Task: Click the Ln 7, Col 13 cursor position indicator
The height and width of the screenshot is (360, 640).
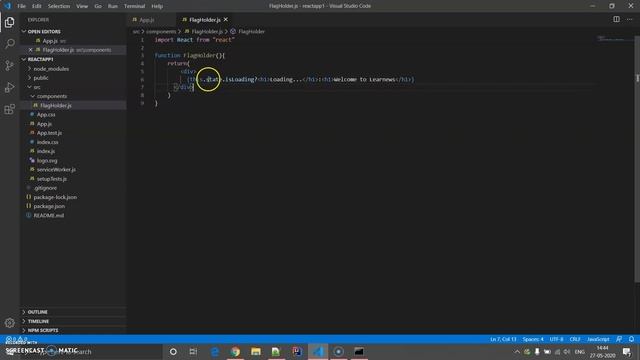Action: 503,339
